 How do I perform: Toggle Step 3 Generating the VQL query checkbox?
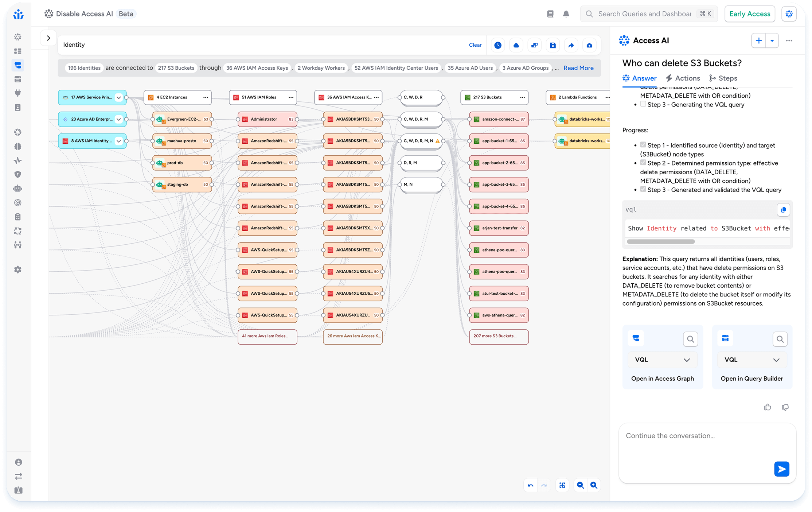pos(643,104)
